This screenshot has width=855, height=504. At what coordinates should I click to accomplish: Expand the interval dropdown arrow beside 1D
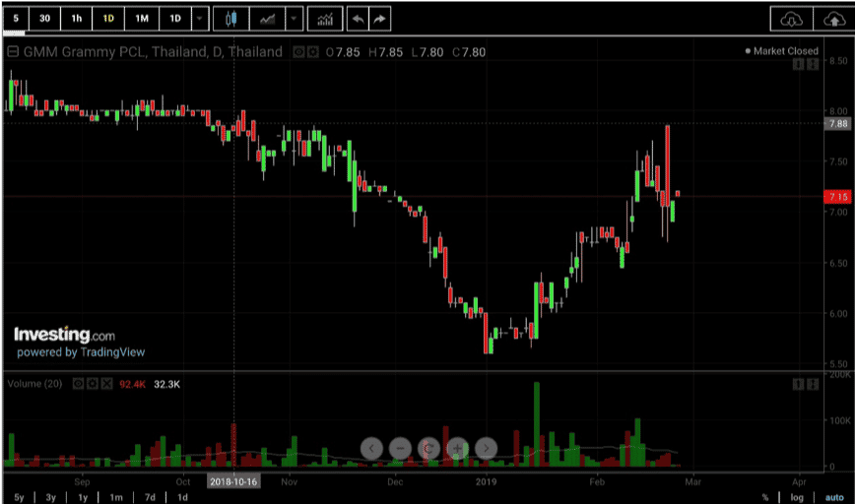pyautogui.click(x=200, y=19)
